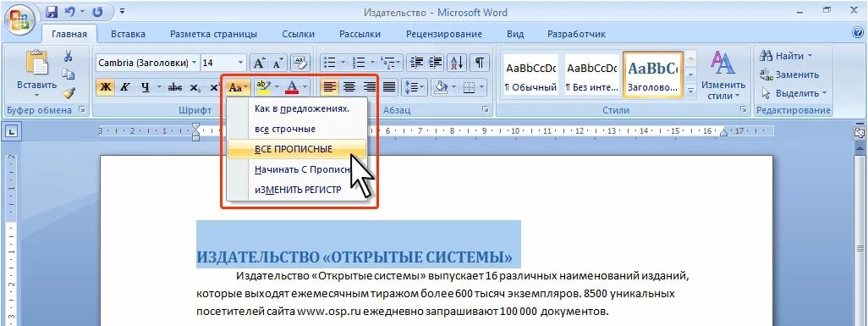Clear formatting with the eraser icon
The image size is (868, 326).
coord(299,62)
